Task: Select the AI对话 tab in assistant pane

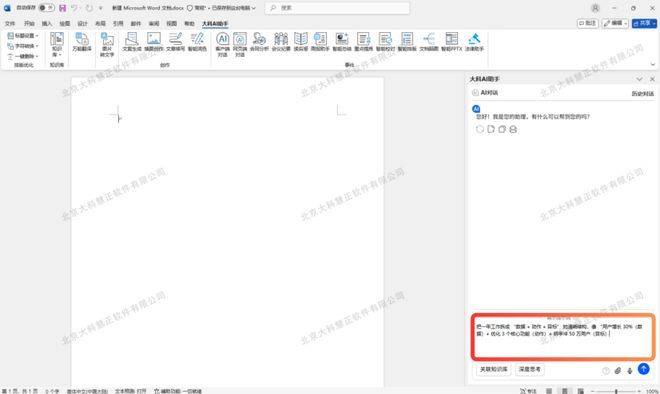Action: coord(485,93)
